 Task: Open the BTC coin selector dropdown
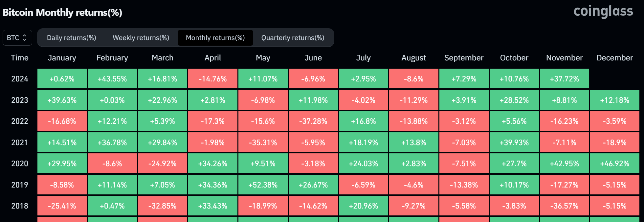pyautogui.click(x=17, y=38)
